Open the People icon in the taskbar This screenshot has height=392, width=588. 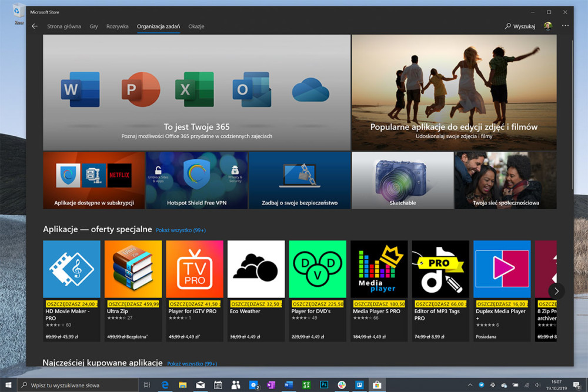point(236,385)
